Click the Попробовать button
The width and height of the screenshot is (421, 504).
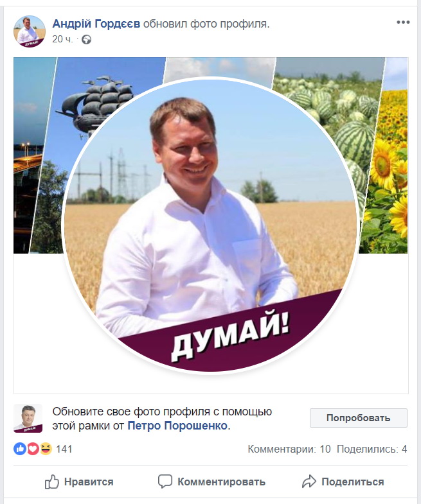359,418
